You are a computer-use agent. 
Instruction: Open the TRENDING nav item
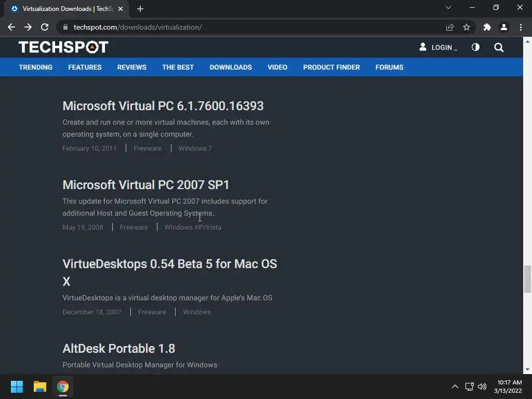pyautogui.click(x=36, y=67)
